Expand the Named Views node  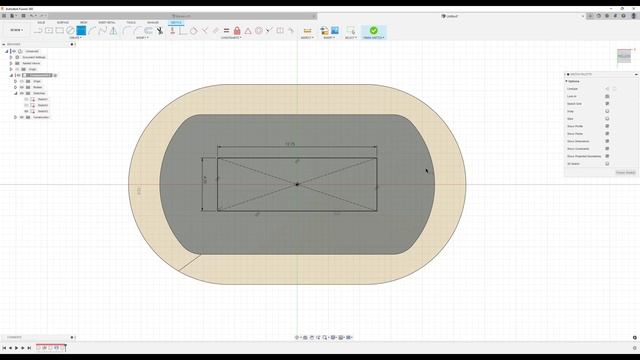[11, 63]
